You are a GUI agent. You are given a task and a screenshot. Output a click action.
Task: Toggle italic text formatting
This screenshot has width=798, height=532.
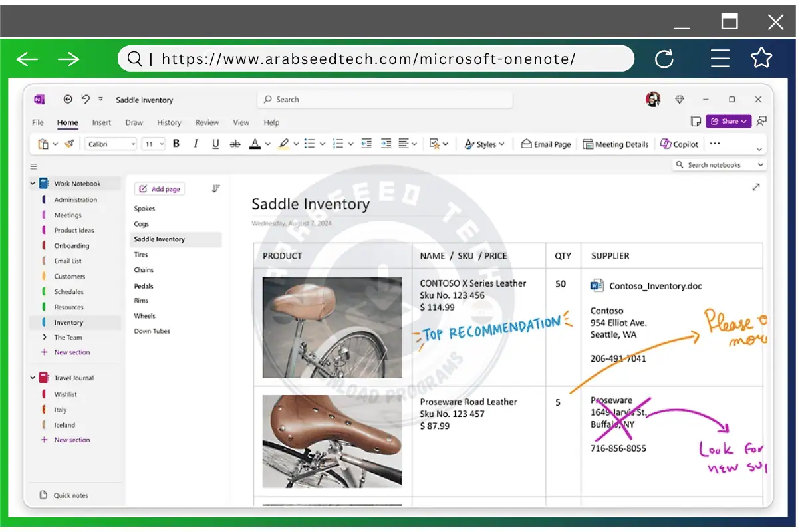click(x=196, y=144)
